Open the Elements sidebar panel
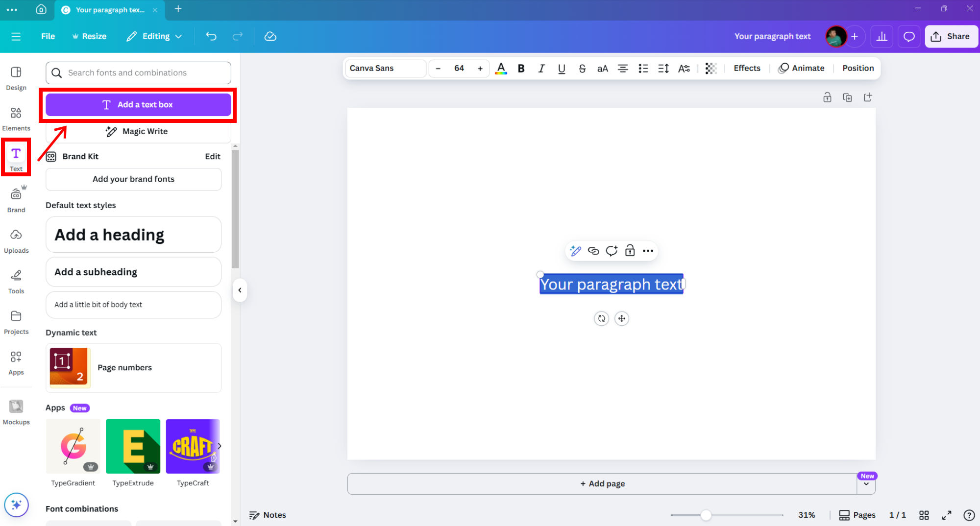 coord(16,119)
